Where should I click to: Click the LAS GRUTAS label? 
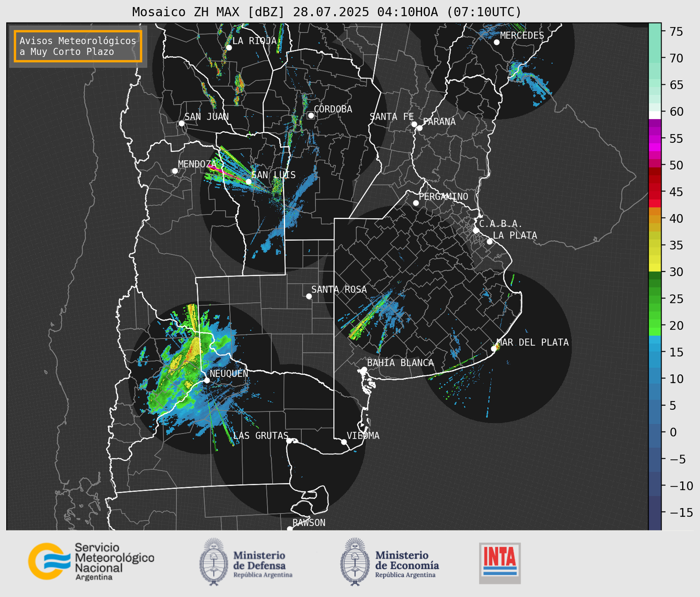tap(261, 436)
